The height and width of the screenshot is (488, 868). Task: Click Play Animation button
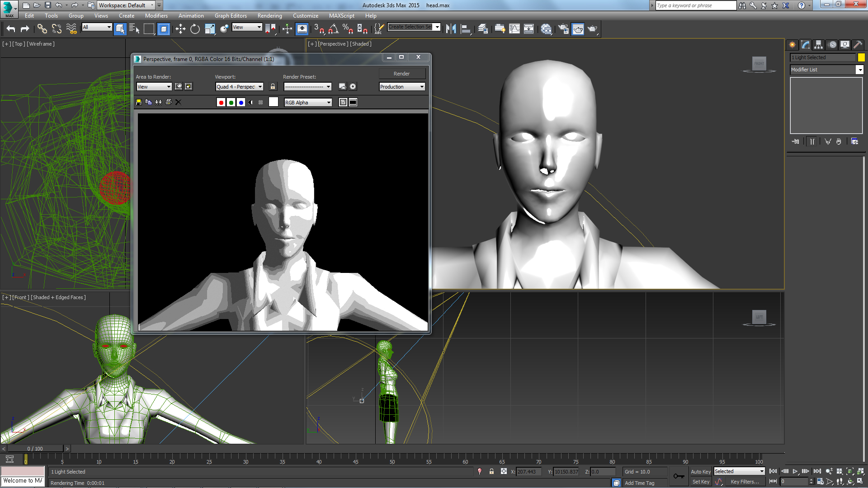click(x=795, y=471)
